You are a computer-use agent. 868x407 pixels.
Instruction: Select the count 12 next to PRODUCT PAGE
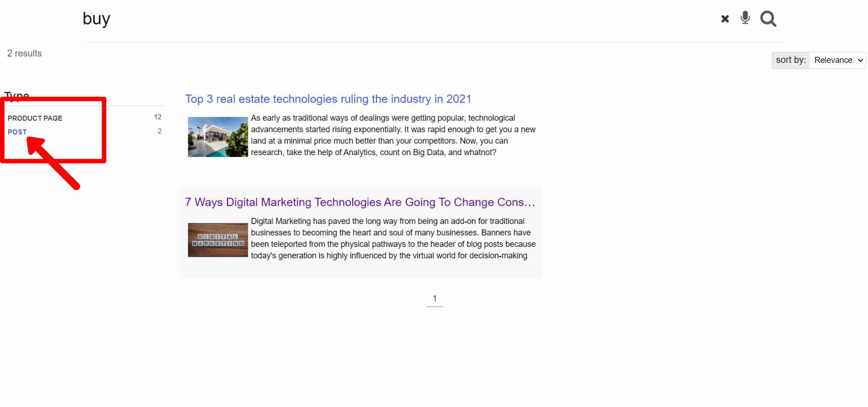[157, 117]
